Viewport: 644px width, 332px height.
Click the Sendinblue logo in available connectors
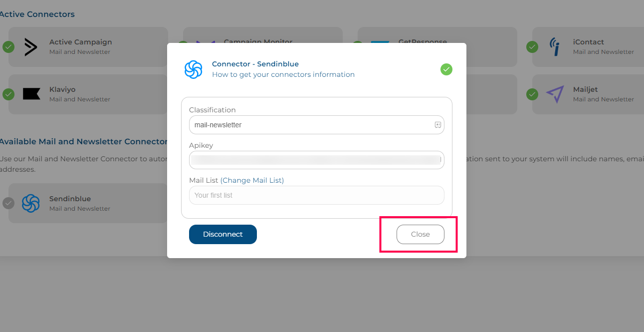(x=31, y=203)
